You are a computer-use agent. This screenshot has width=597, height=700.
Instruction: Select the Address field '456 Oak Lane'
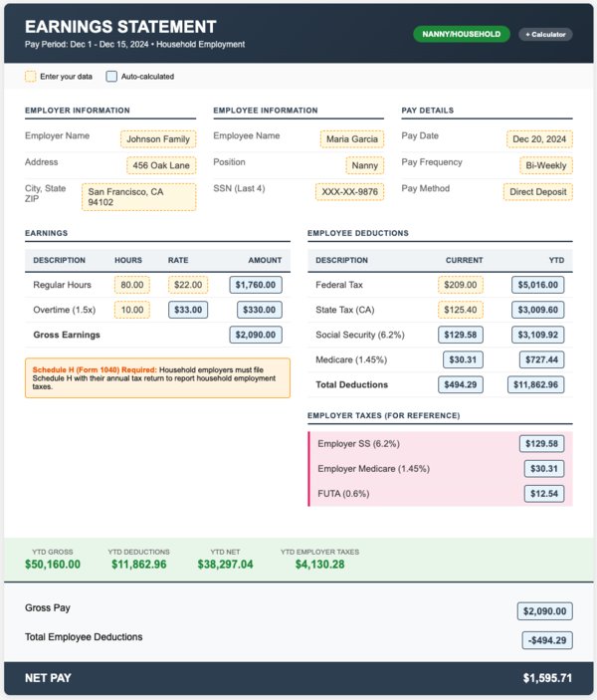(161, 165)
